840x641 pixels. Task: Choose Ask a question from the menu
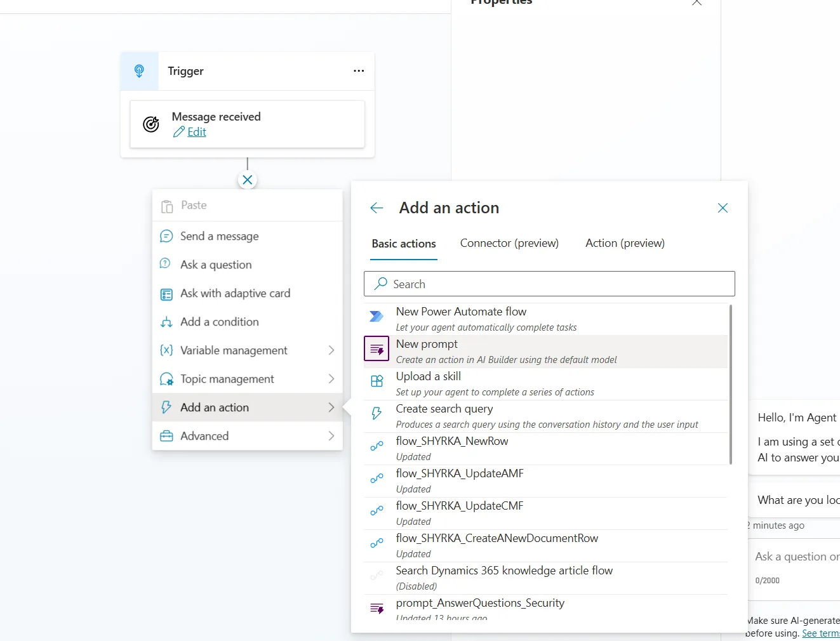click(248, 265)
